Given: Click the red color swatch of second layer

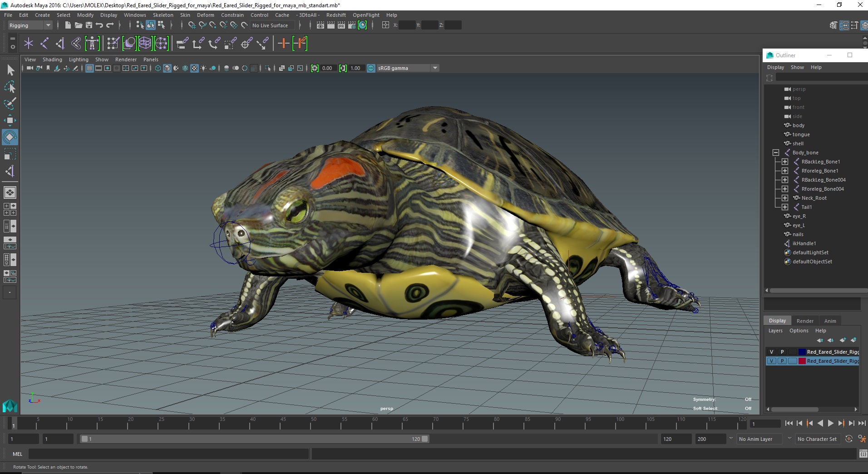Looking at the screenshot, I should click(x=802, y=361).
